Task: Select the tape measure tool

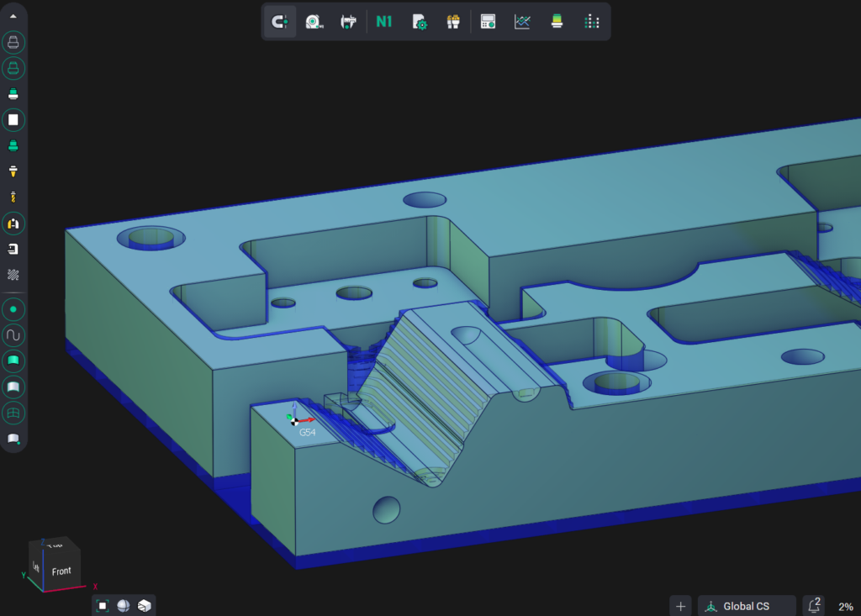Action: 314,22
